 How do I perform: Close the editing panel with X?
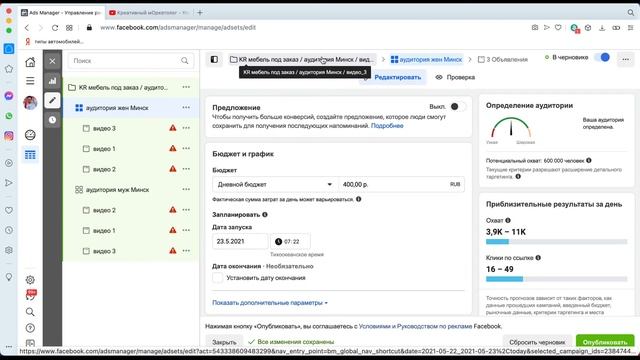[x=52, y=61]
